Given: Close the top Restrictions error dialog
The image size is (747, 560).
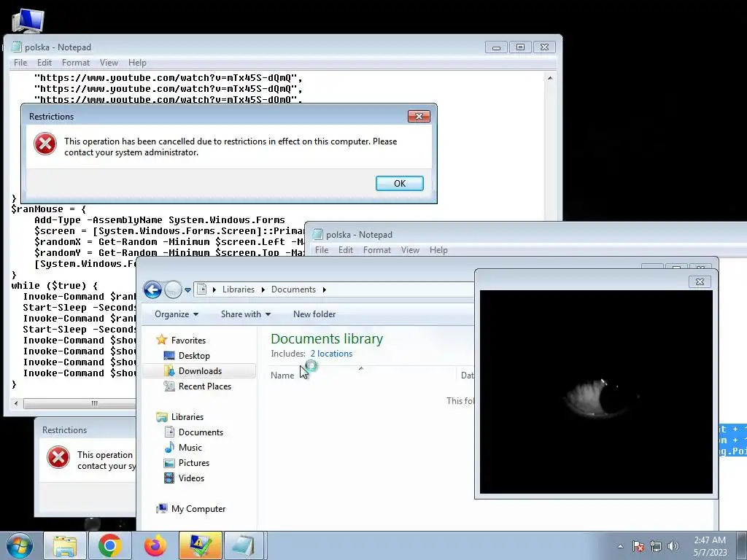Looking at the screenshot, I should 419,116.
